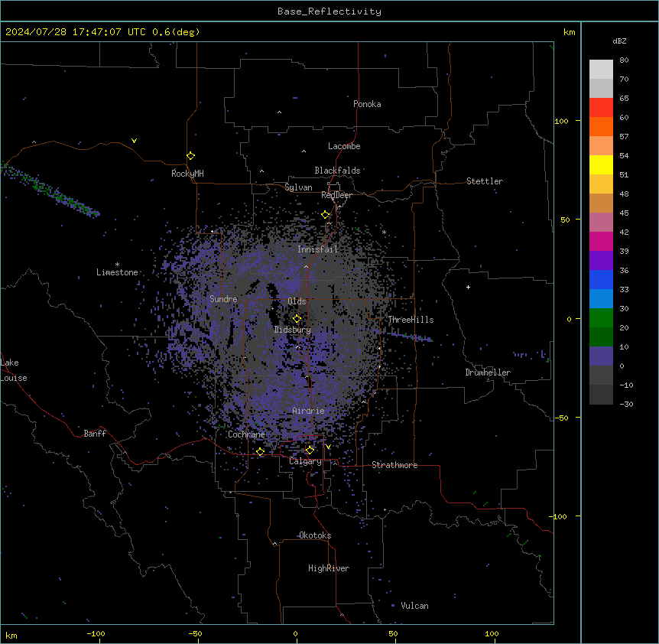Click the red 65 dBZ color swatch
Image resolution: width=659 pixels, height=644 pixels.
(601, 108)
